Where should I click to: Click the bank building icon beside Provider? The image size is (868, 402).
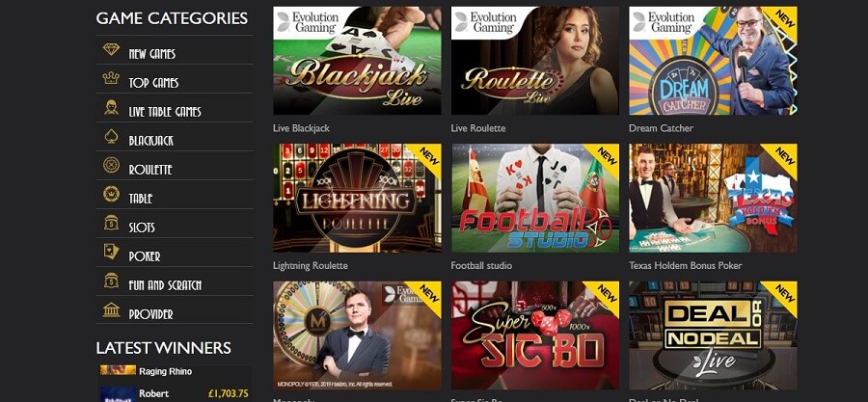[111, 309]
